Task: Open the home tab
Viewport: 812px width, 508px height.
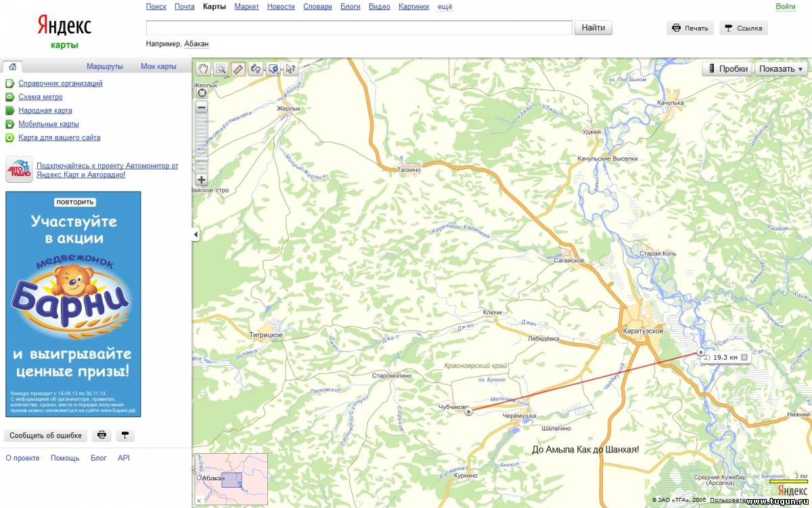Action: coord(12,66)
